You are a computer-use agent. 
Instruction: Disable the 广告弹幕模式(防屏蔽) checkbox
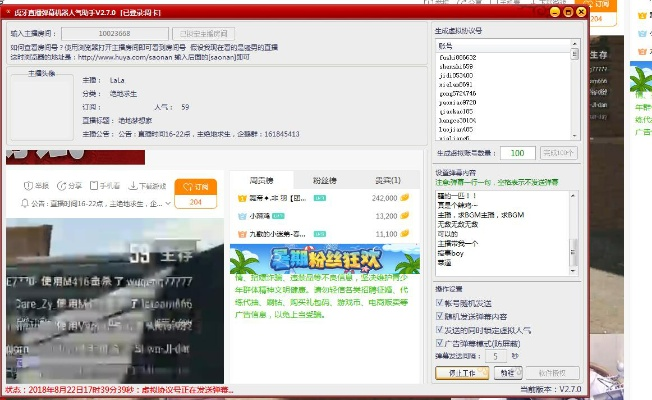(x=439, y=343)
